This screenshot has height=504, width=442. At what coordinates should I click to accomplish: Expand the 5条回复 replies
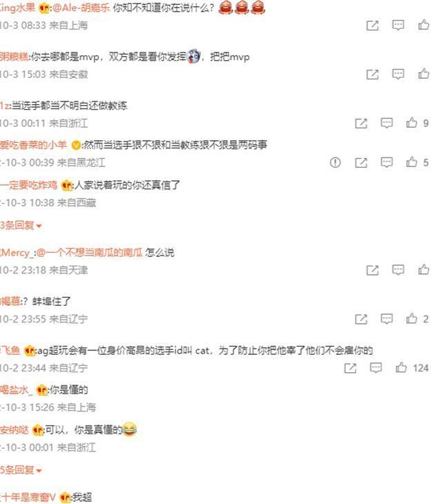[x=21, y=470]
